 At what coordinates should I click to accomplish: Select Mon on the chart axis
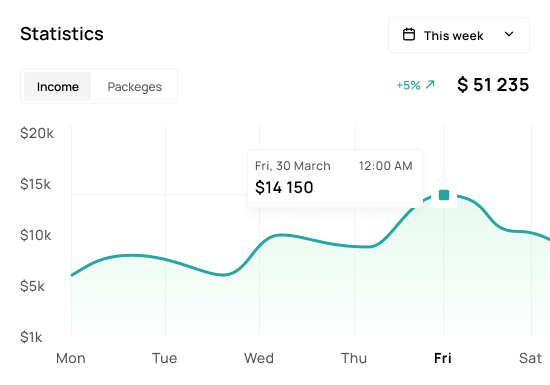(x=71, y=358)
